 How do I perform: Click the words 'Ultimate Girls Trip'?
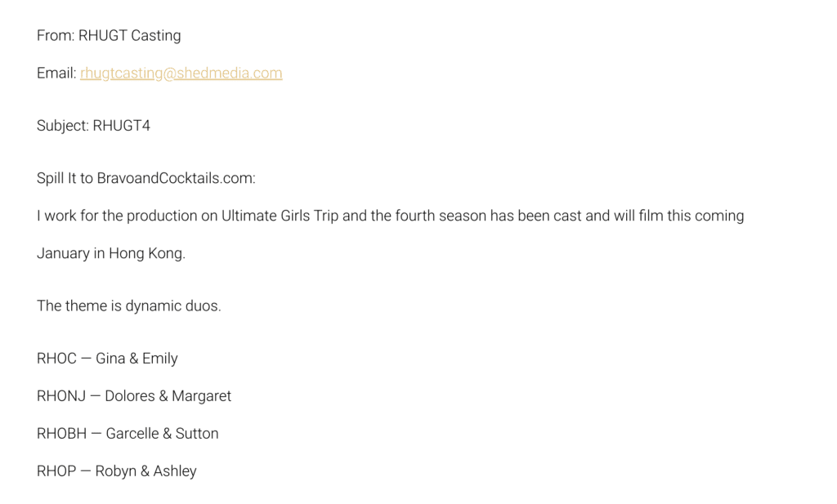[x=280, y=216]
